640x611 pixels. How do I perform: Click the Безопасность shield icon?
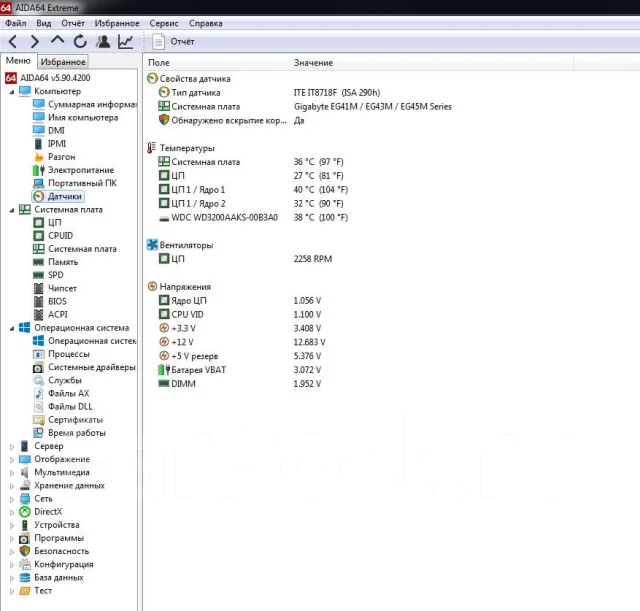[25, 551]
